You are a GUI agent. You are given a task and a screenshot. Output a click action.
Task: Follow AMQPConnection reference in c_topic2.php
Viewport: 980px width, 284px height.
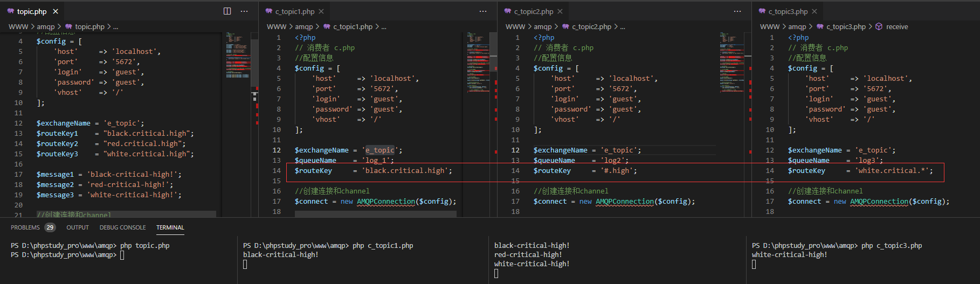click(x=625, y=202)
